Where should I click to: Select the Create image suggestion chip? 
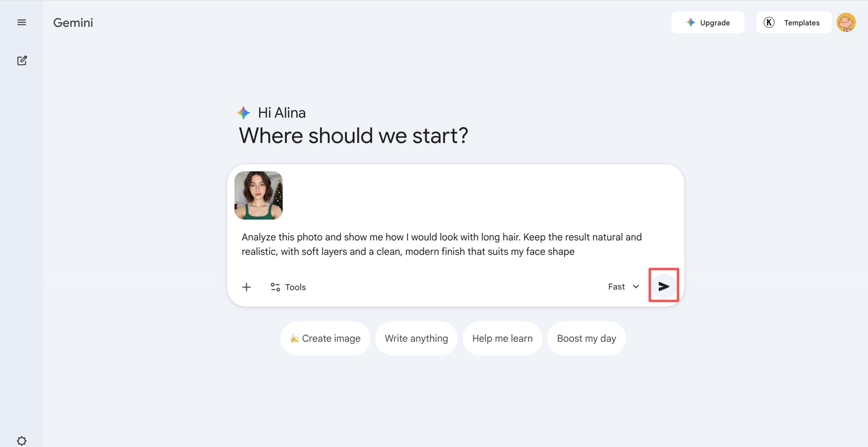tap(325, 338)
